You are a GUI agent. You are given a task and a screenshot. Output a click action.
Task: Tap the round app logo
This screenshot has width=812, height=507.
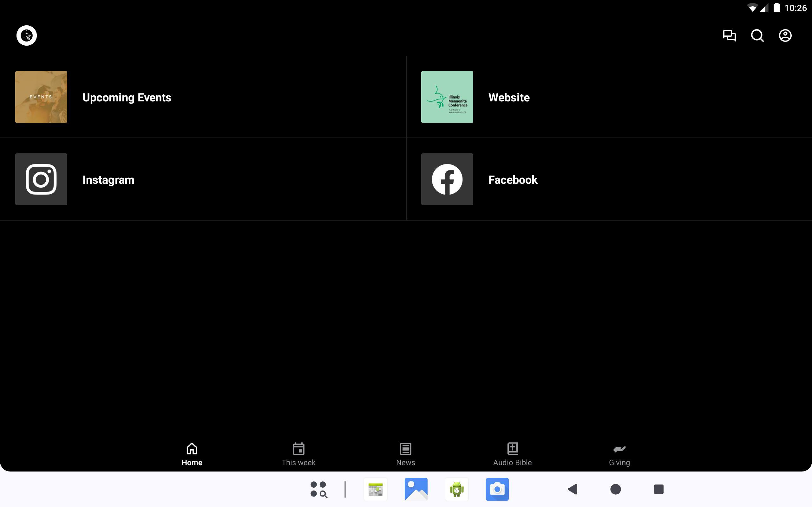[x=27, y=35]
